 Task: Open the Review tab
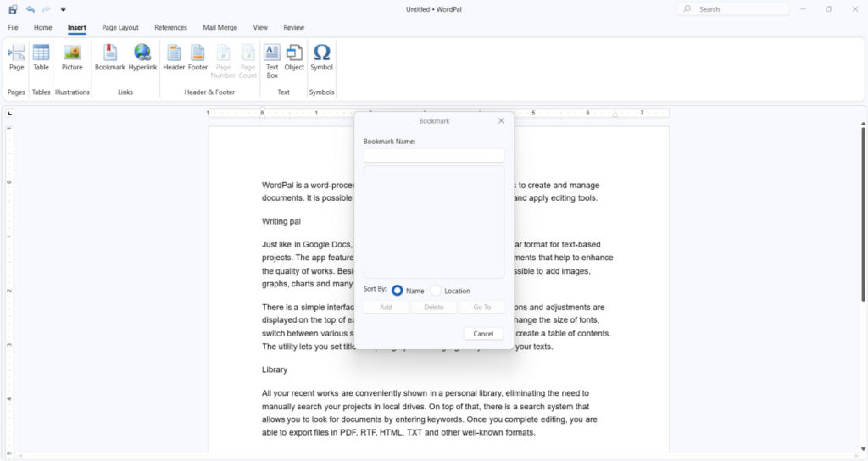pos(294,27)
